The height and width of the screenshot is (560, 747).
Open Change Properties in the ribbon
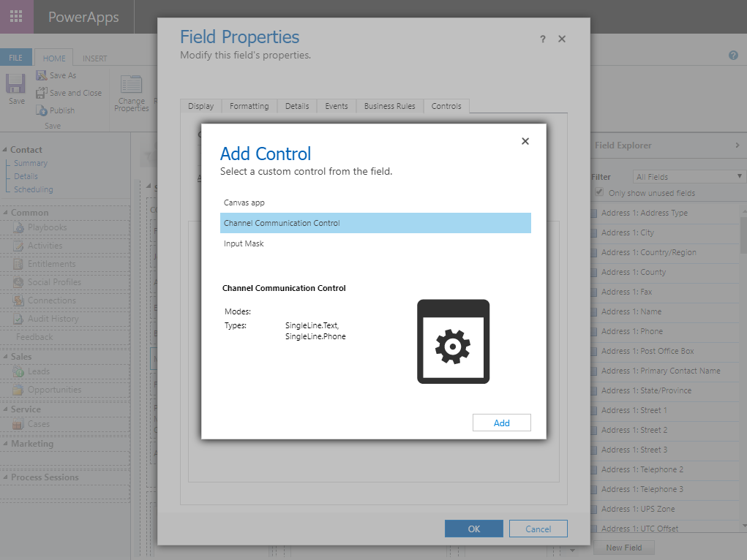[132, 94]
